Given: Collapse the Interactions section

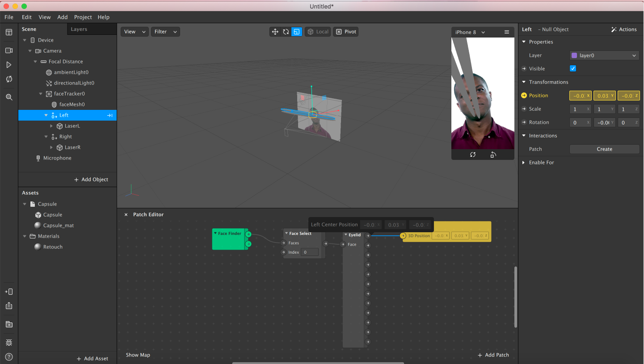Looking at the screenshot, I should pos(524,136).
